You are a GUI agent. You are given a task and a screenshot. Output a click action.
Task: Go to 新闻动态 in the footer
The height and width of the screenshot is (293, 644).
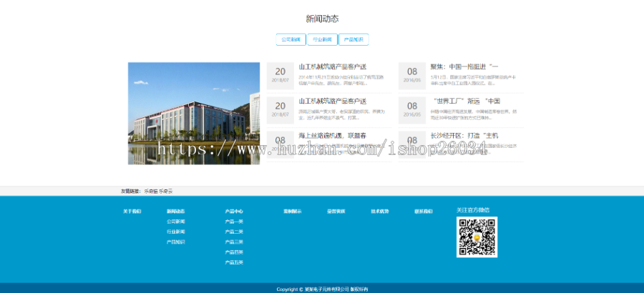point(176,212)
